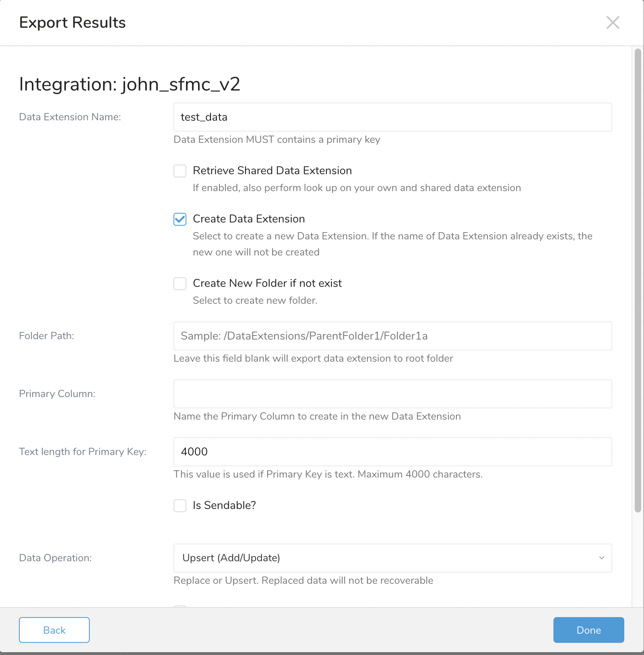This screenshot has width=644, height=655.
Task: Enable the Is Sendable? checkbox
Action: [x=180, y=506]
